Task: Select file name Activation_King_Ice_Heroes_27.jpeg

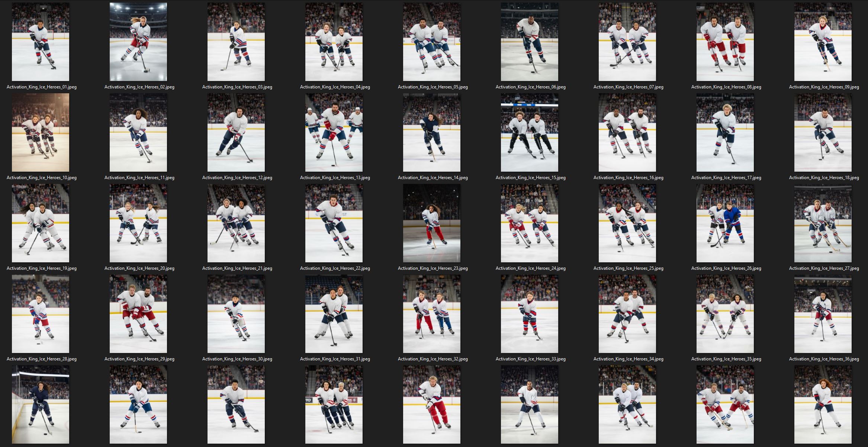Action: click(x=824, y=268)
